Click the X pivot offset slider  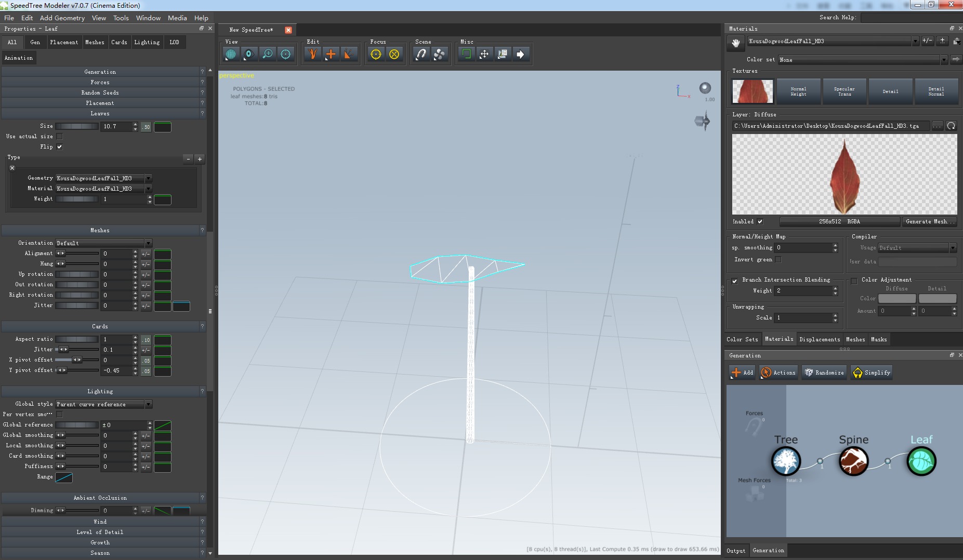(77, 360)
